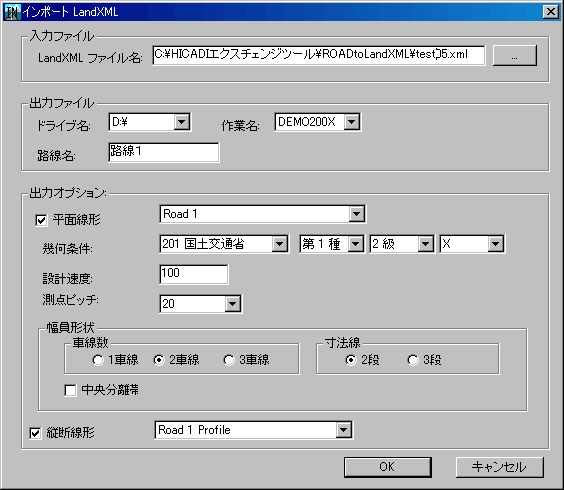Open the 測点ピッチ dropdown showing 20

coord(200,304)
